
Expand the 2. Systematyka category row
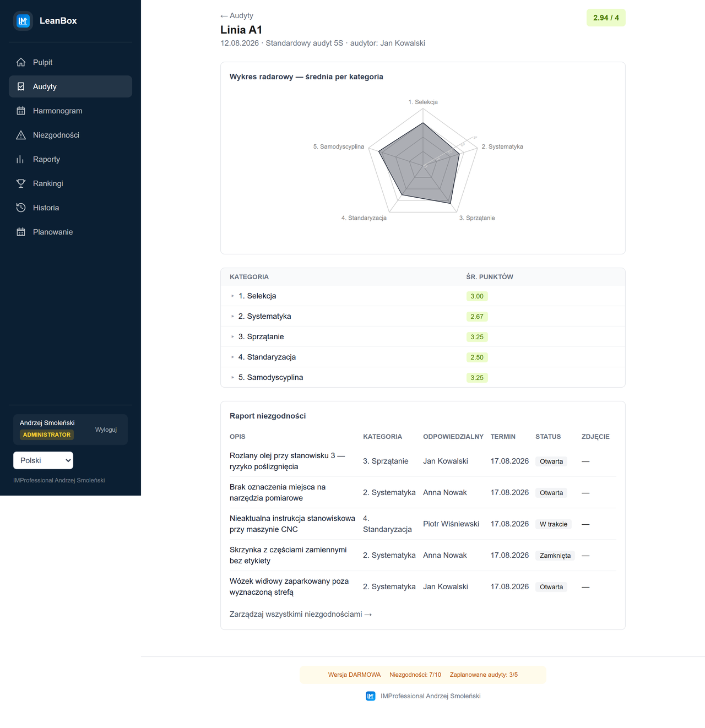pos(422,316)
